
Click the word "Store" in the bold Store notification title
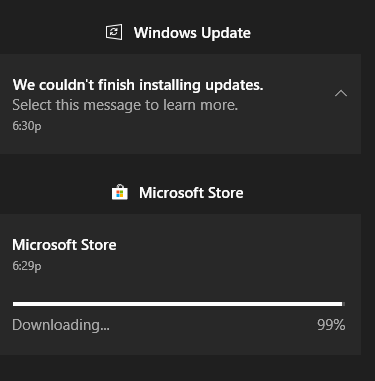tap(99, 245)
